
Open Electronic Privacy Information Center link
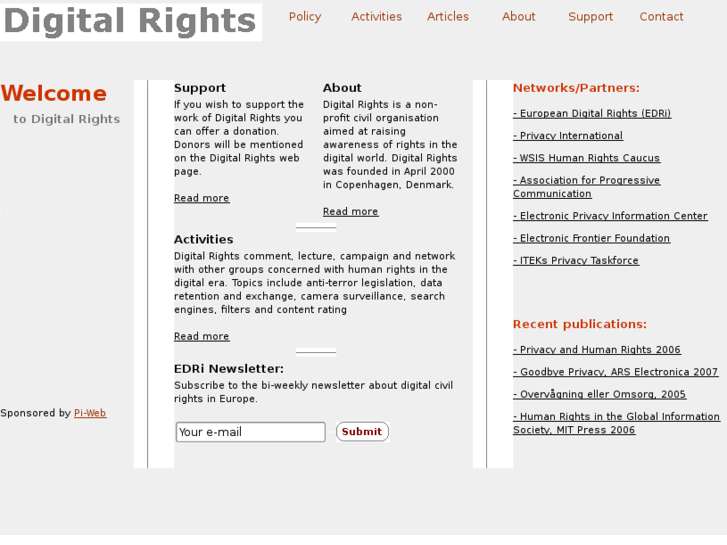[610, 216]
